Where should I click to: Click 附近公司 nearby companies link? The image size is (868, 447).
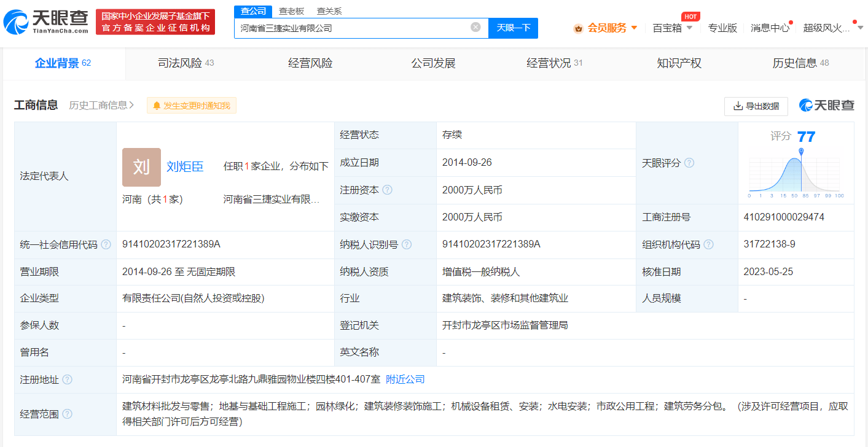click(x=405, y=379)
